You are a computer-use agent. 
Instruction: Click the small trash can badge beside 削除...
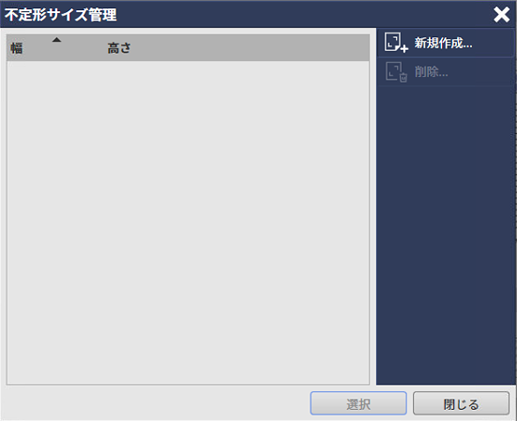pos(403,77)
